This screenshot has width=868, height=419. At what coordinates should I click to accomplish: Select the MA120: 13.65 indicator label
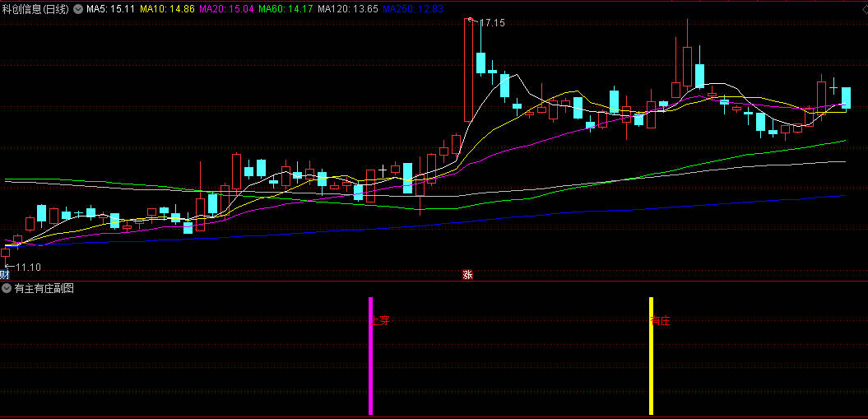(x=348, y=9)
